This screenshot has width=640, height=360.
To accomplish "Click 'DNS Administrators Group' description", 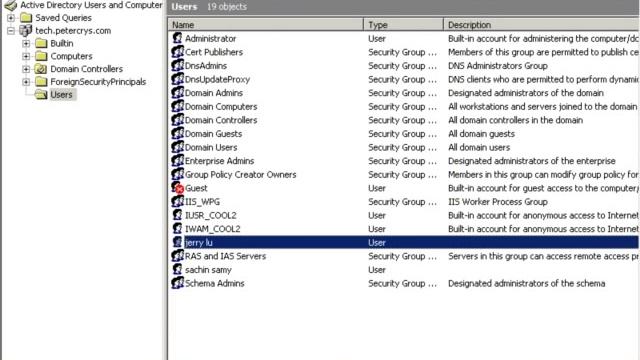I will (498, 66).
